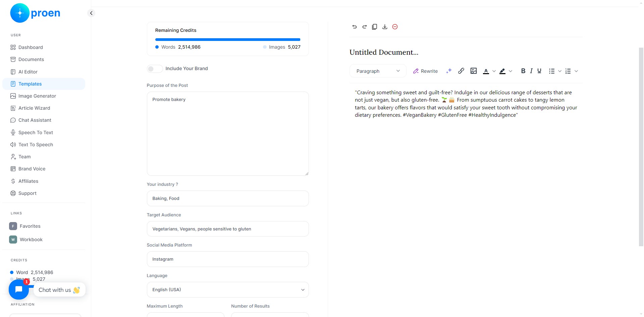Click the AI sparkle icon beside Rewrite
The width and height of the screenshot is (644, 317).
[x=449, y=71]
